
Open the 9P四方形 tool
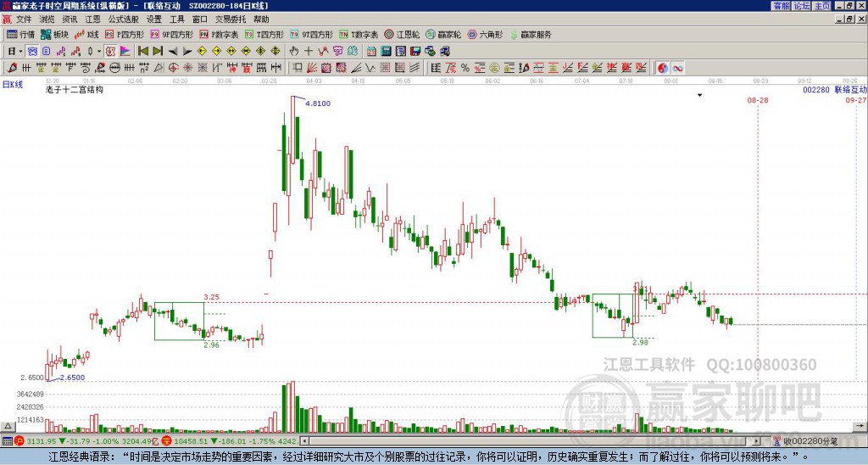[x=171, y=34]
